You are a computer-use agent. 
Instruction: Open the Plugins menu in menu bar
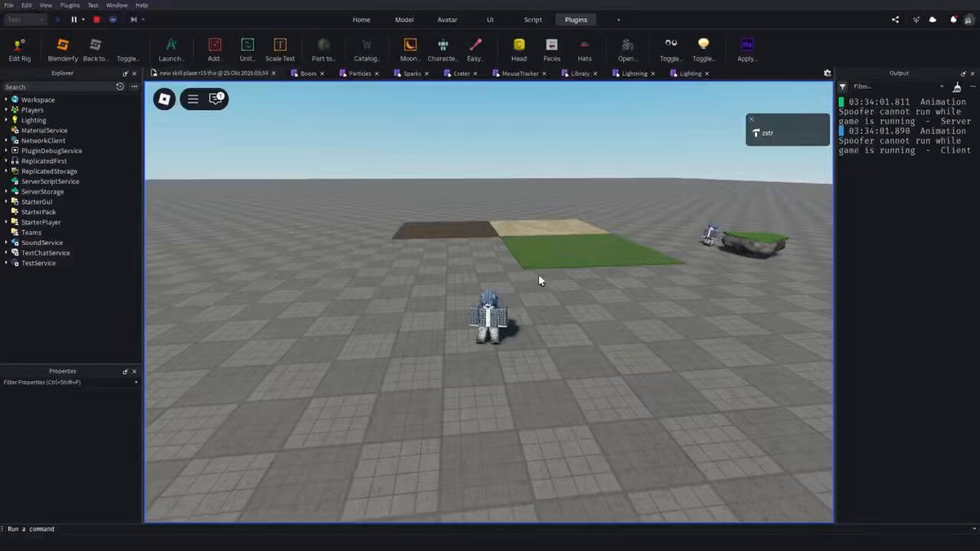[70, 5]
